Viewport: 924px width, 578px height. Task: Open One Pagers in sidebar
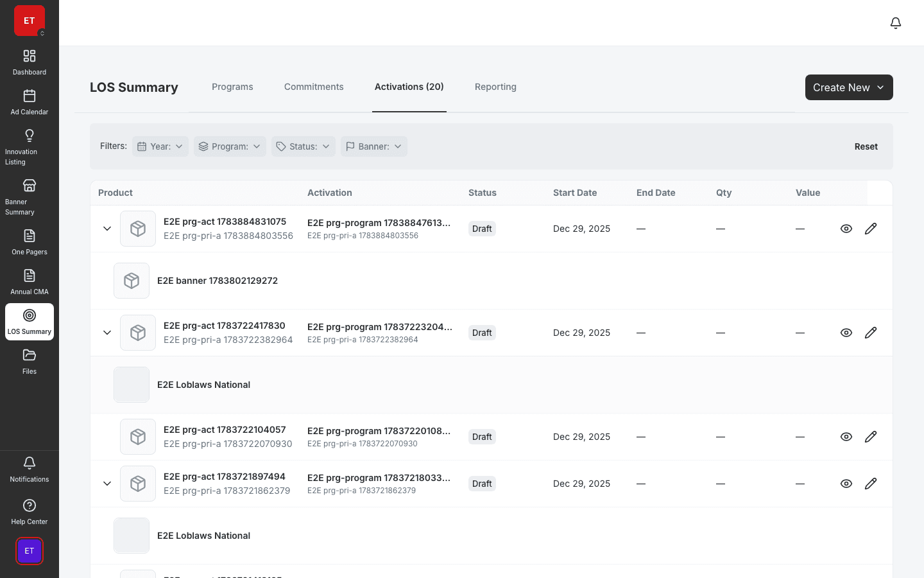pyautogui.click(x=30, y=242)
